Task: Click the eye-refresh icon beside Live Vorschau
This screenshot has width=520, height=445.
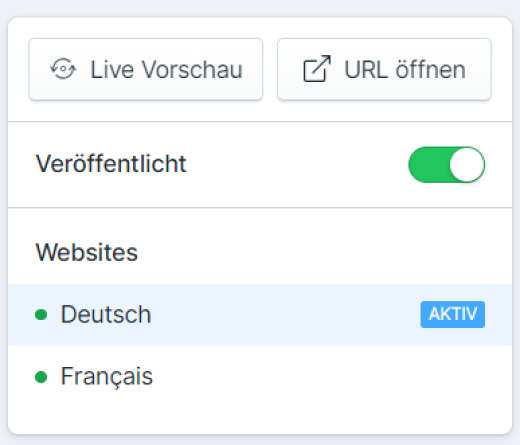Action: click(63, 69)
